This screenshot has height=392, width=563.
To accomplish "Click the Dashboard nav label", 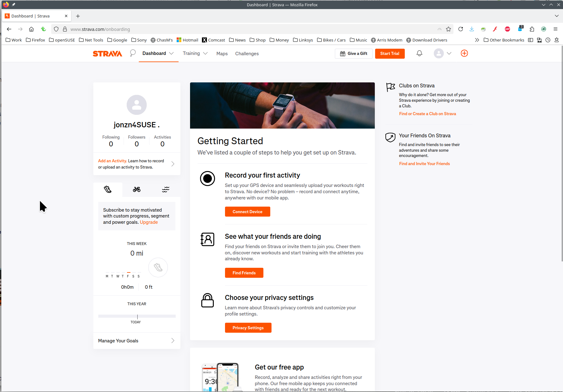I will click(x=154, y=53).
